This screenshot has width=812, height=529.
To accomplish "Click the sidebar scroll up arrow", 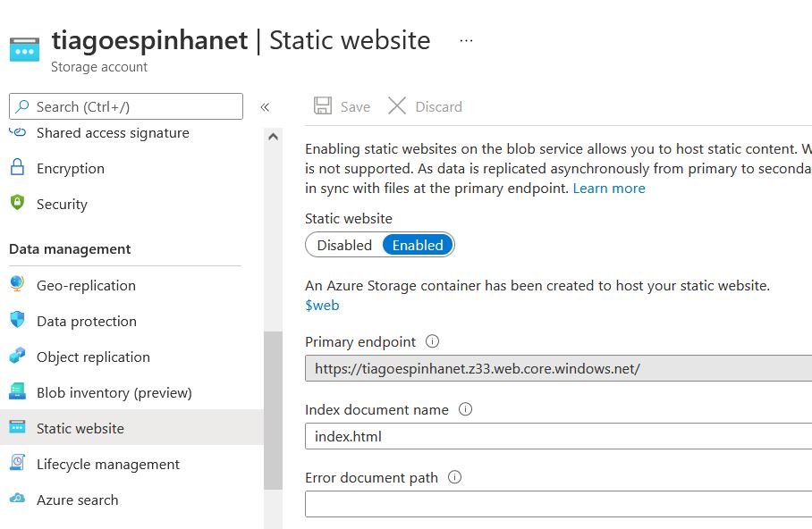I will tap(273, 137).
